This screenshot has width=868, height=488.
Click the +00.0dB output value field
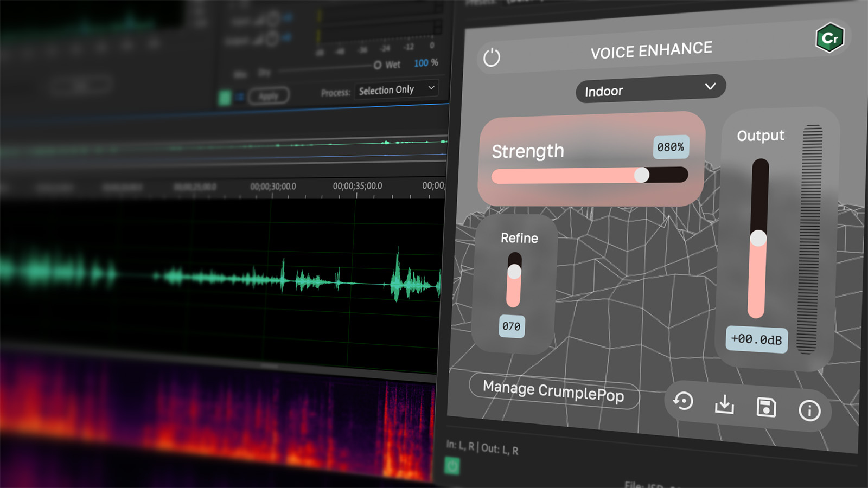pyautogui.click(x=757, y=339)
